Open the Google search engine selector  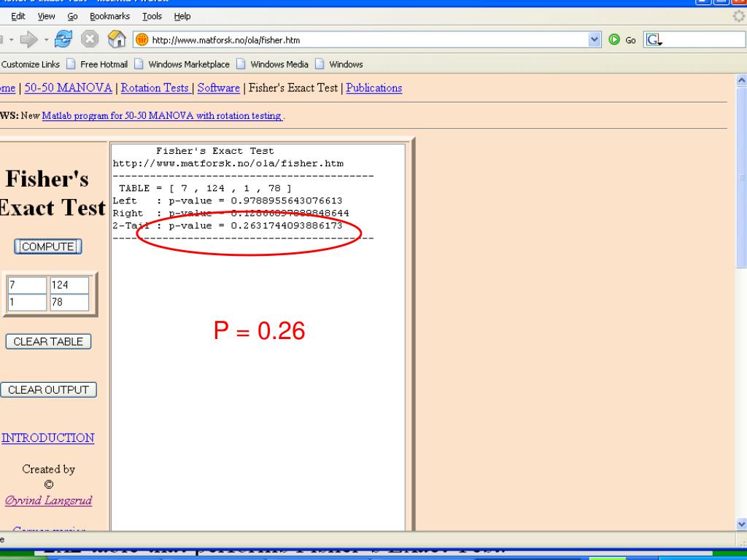[654, 40]
